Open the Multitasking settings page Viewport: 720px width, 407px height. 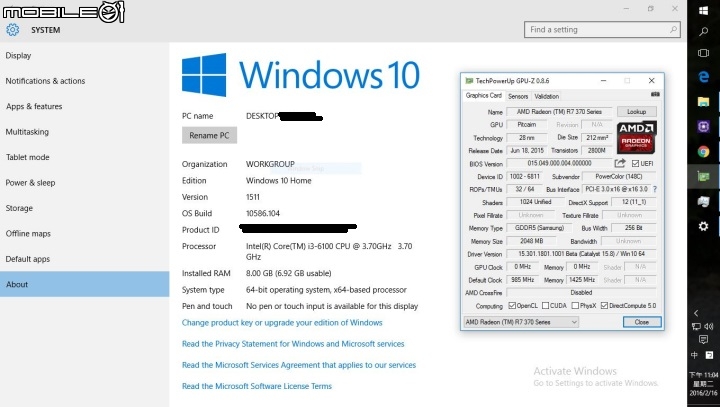coord(84,132)
